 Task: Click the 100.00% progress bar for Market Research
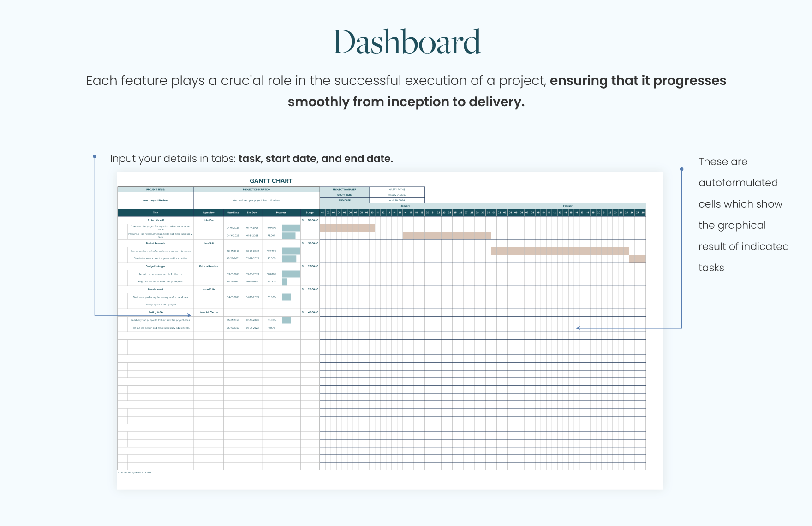291,251
